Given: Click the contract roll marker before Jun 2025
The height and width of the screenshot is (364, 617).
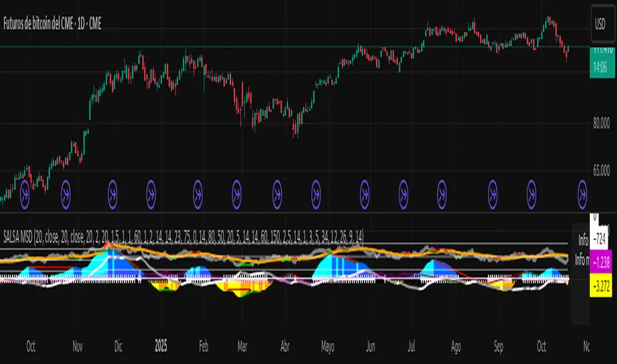Looking at the screenshot, I should tap(365, 194).
